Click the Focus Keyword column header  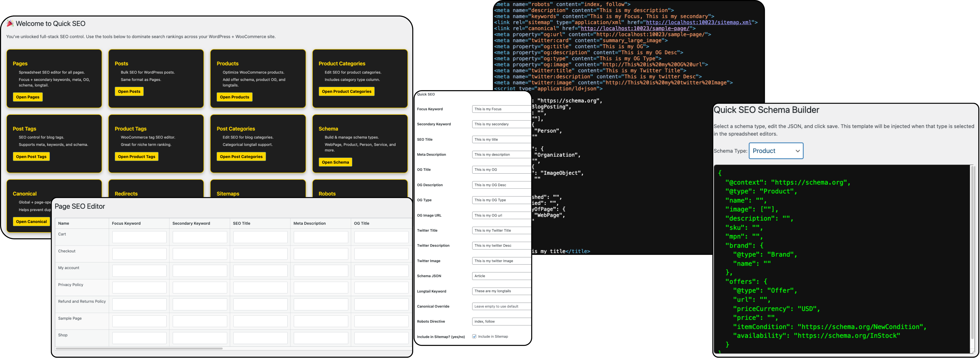tap(126, 224)
